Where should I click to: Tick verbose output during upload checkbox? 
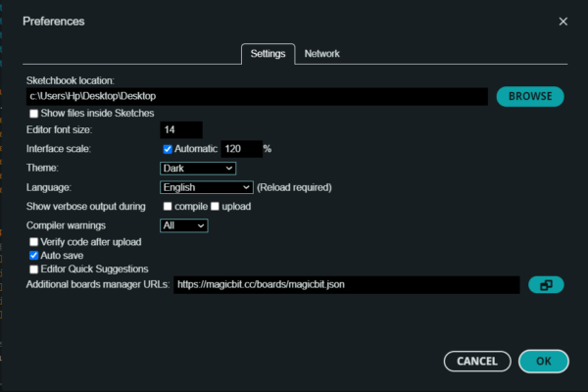click(x=216, y=207)
